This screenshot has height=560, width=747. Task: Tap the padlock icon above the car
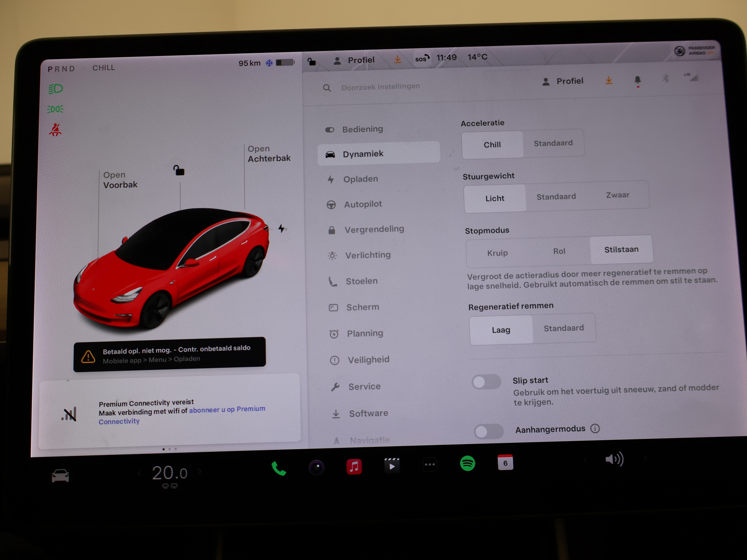point(179,170)
